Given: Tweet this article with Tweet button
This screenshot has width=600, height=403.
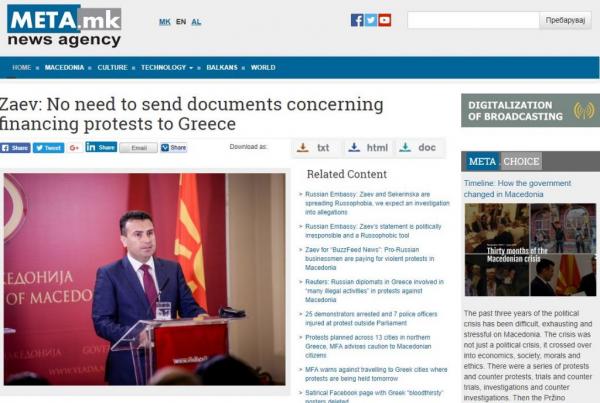Looking at the screenshot, I should pos(48,148).
